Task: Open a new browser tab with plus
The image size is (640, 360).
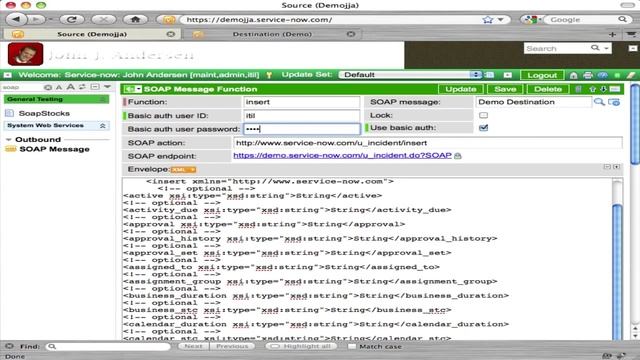Action: point(612,35)
